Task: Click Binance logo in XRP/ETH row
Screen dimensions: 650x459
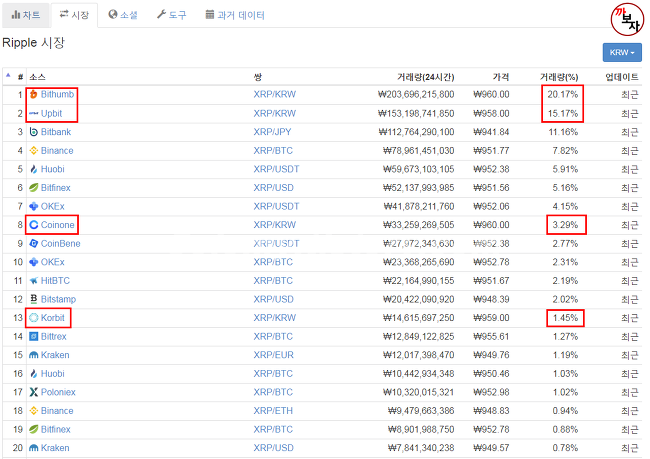Action: point(34,410)
